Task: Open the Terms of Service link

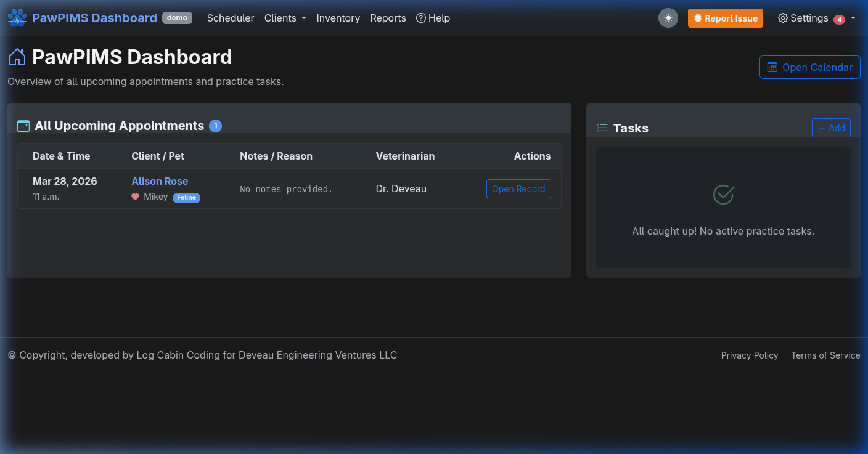Action: [825, 355]
